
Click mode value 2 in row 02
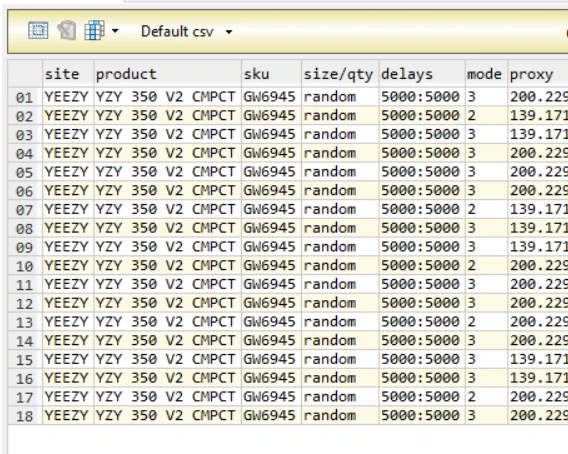[486, 116]
